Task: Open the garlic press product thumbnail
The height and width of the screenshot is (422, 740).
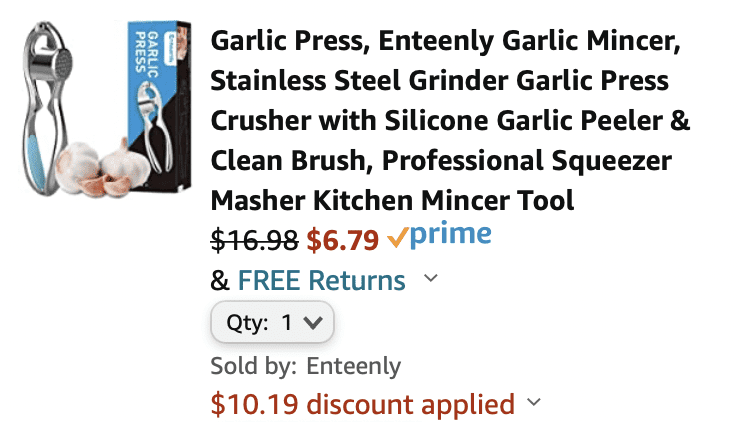Action: point(107,109)
